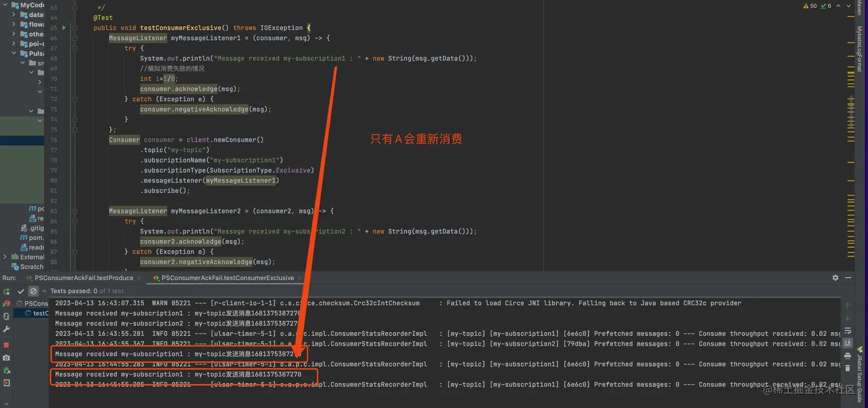Select PSCons test node in test tree
This screenshot has height=408, width=868.
pos(32,303)
